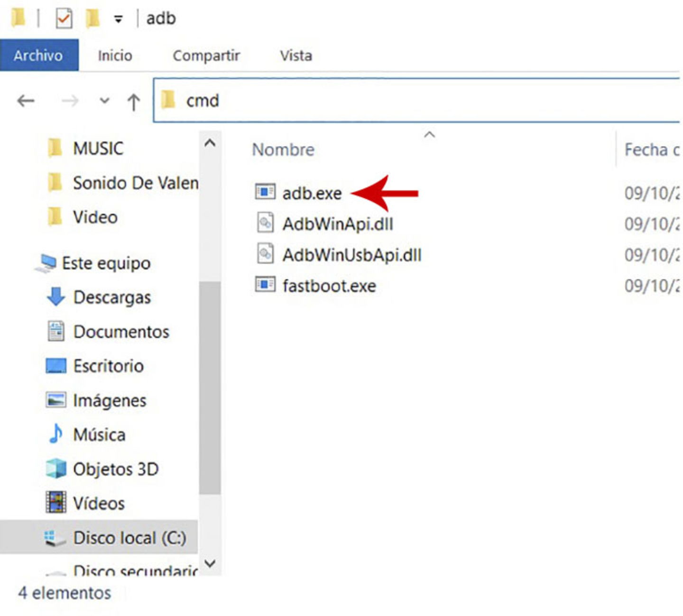Click the 4 elementos status text
Screen dimensions: 683x616
[x=65, y=593]
